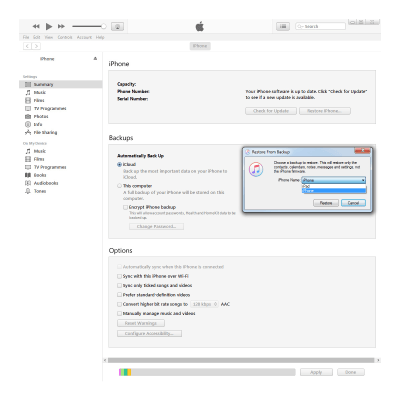Viewport: 400px width, 400px height.
Task: Skip to the previous track with the rewind icon
Action: [x=36, y=26]
